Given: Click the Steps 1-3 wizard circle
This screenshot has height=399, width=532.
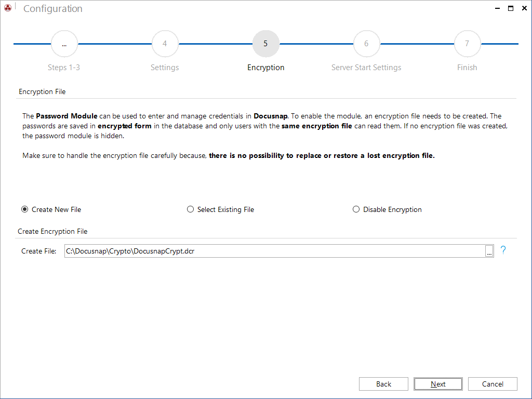Looking at the screenshot, I should point(64,44).
